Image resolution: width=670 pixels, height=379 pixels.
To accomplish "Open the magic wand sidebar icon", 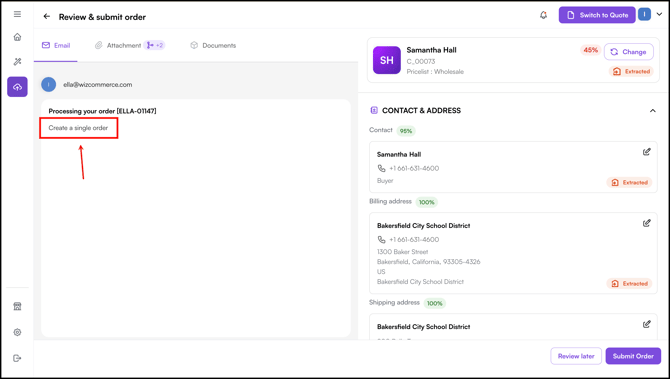I will point(17,62).
